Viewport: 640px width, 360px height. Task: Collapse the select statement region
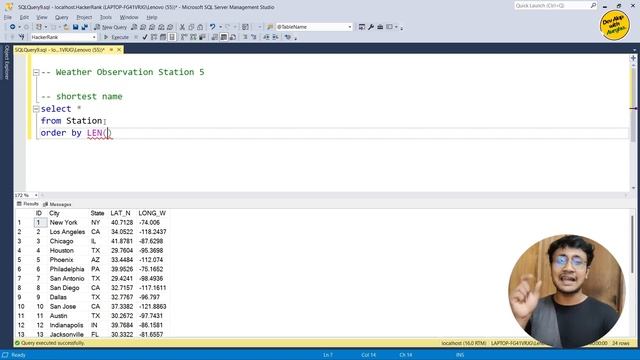click(36, 109)
